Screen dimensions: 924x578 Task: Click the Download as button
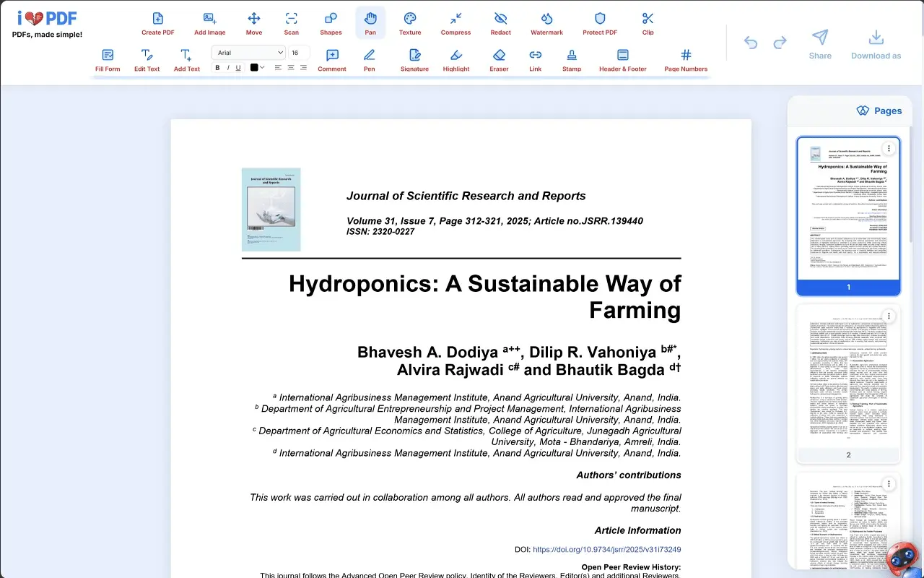click(876, 44)
